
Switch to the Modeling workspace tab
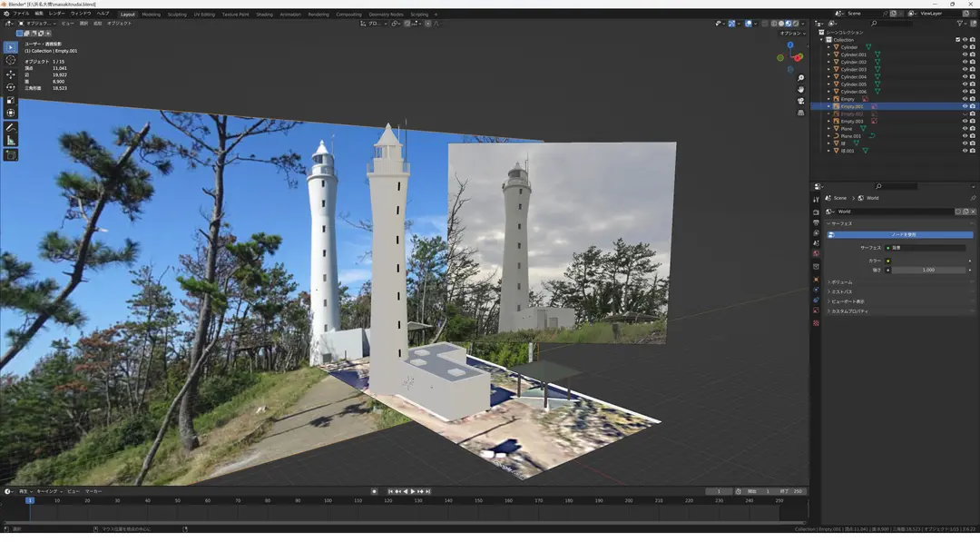151,14
